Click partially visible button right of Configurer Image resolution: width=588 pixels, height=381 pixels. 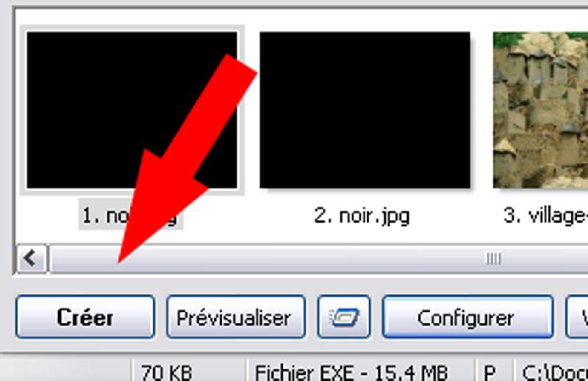point(577,317)
